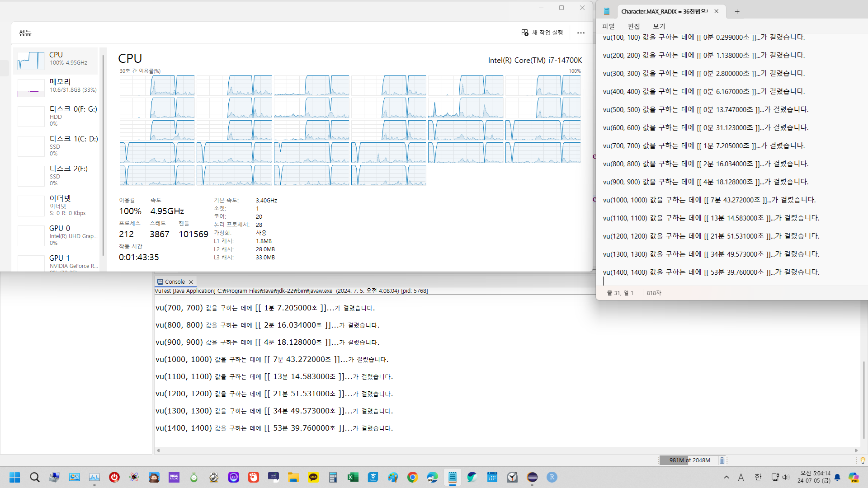The width and height of the screenshot is (868, 488).
Task: Open Excel from the taskbar
Action: tap(353, 477)
